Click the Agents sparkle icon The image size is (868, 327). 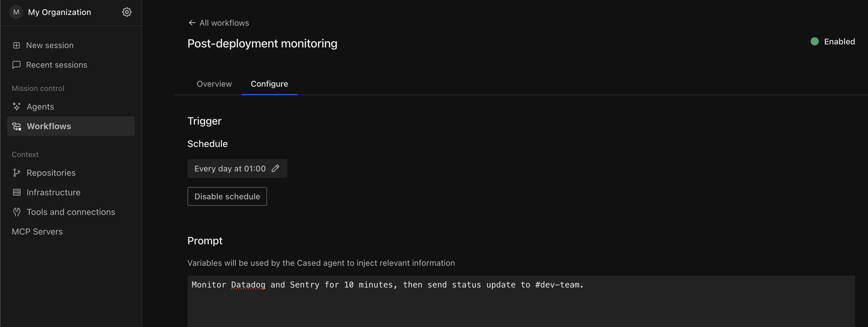point(17,107)
